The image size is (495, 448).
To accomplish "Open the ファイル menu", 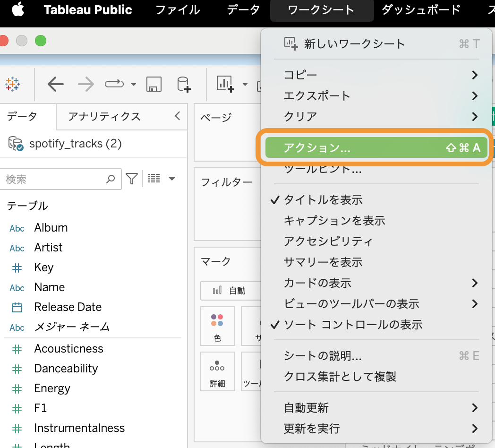I will (x=178, y=10).
